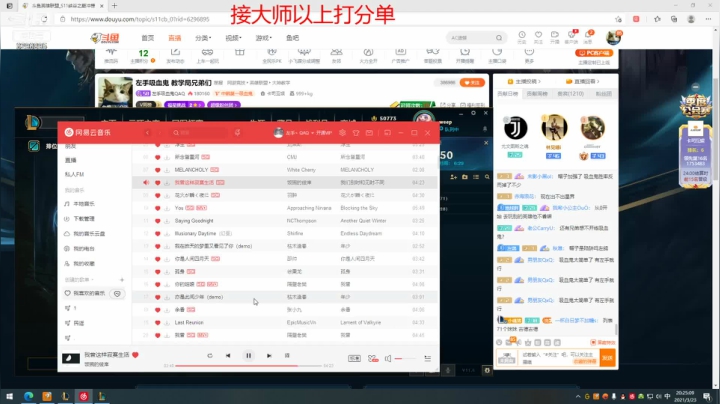This screenshot has width=720, height=404.
Task: Start heartbeat mode beside 我喜欢的音乐
Action: coord(117,293)
